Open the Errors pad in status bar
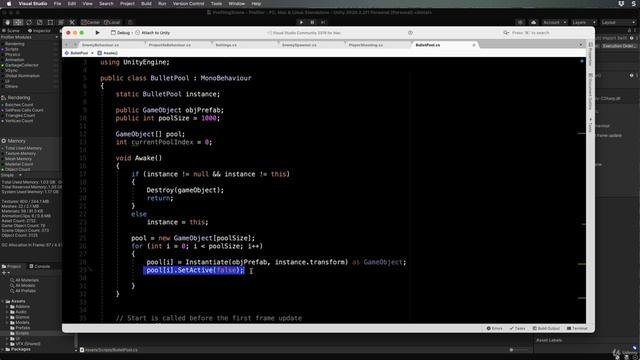 (495, 328)
